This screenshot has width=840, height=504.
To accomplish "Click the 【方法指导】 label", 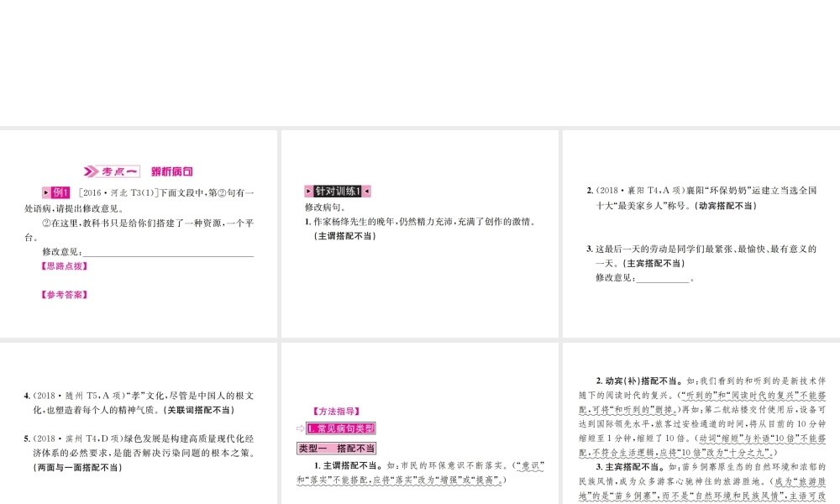I will [x=337, y=412].
